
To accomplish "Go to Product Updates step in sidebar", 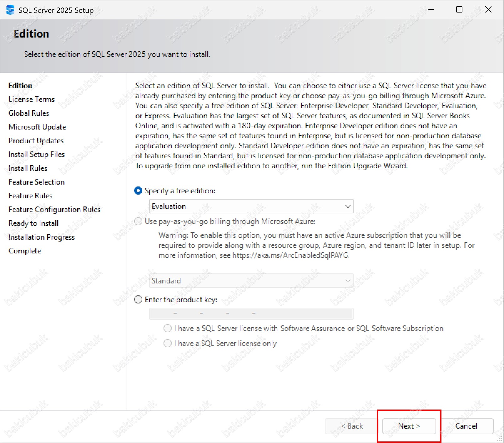I will [36, 141].
